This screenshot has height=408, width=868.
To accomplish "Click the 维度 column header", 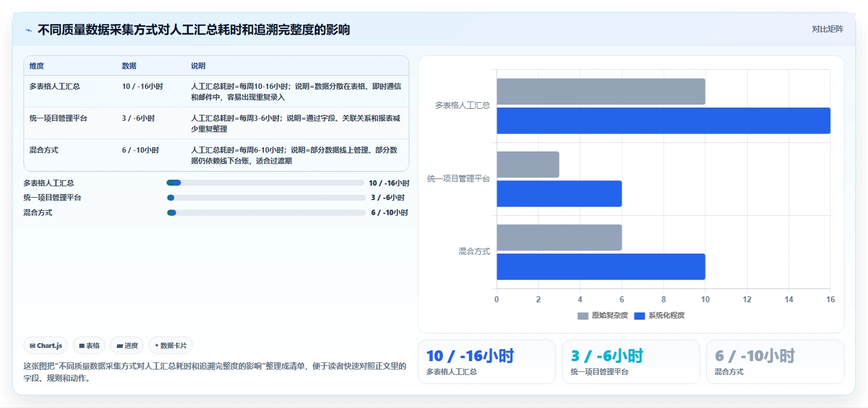I will (37, 66).
